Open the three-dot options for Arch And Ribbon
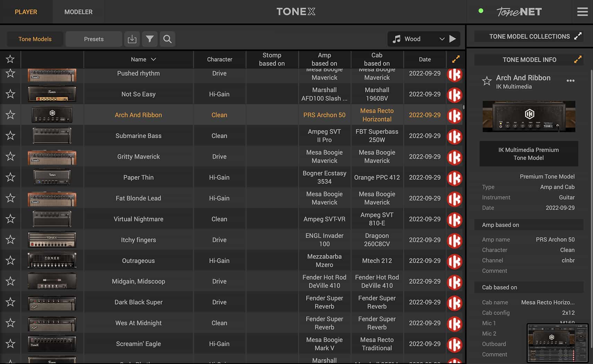The width and height of the screenshot is (593, 364). pyautogui.click(x=571, y=80)
